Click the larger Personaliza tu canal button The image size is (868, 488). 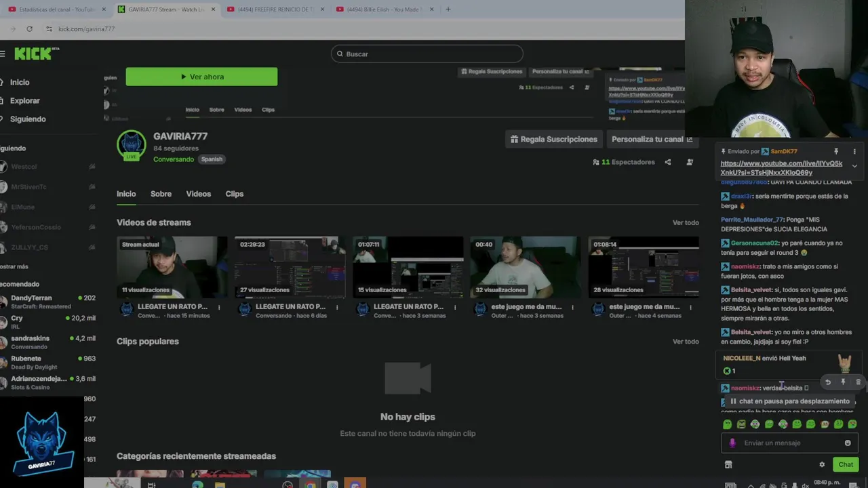pos(652,139)
